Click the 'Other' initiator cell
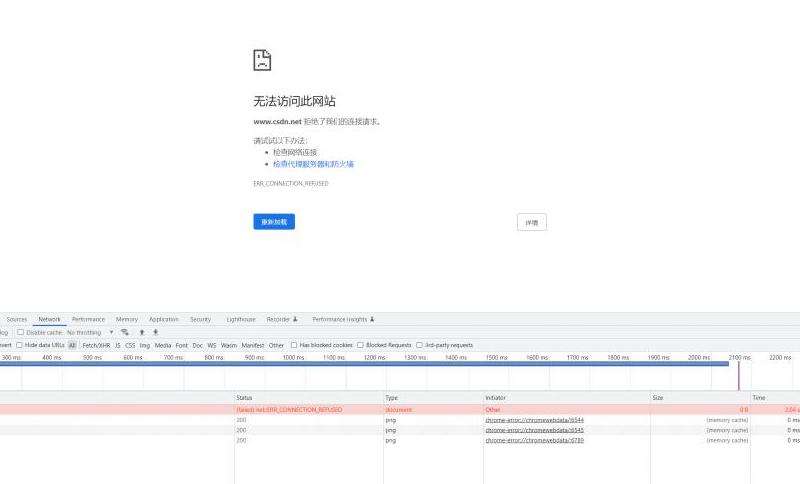Screen dimensions: 800x484 point(493,410)
